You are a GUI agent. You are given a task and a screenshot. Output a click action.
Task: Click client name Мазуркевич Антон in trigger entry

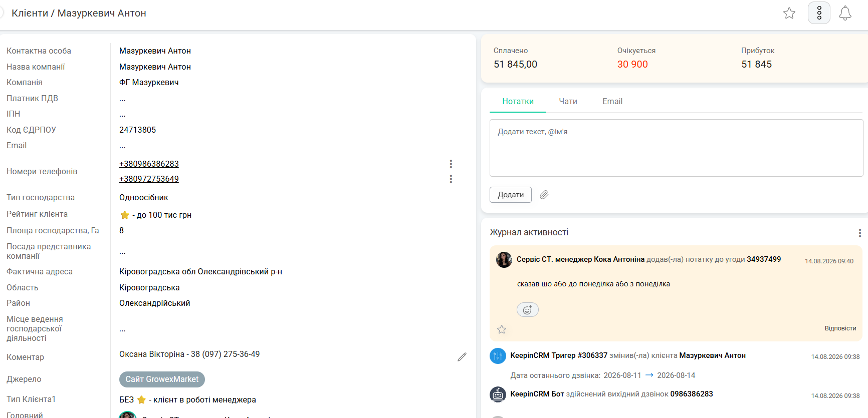tap(712, 355)
